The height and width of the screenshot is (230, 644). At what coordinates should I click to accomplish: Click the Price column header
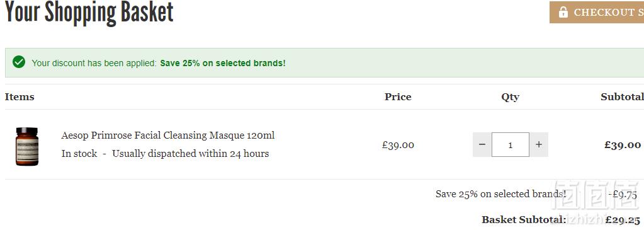[398, 97]
